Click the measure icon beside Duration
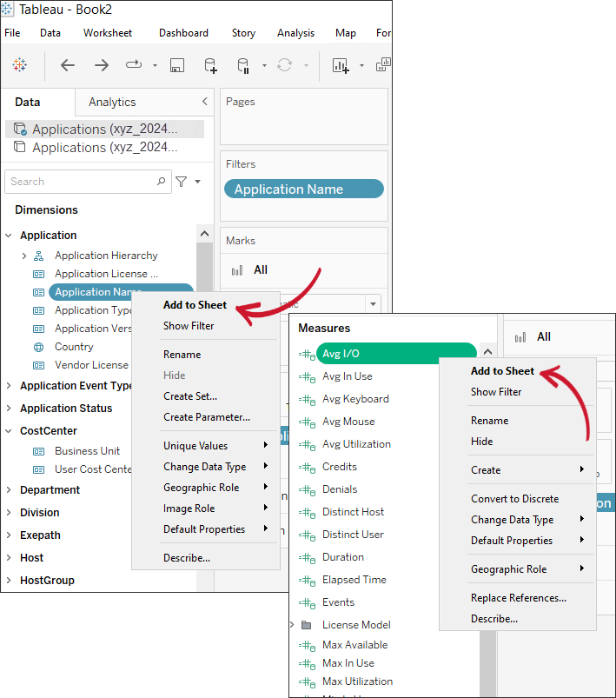Image resolution: width=616 pixels, height=698 pixels. coord(307,558)
